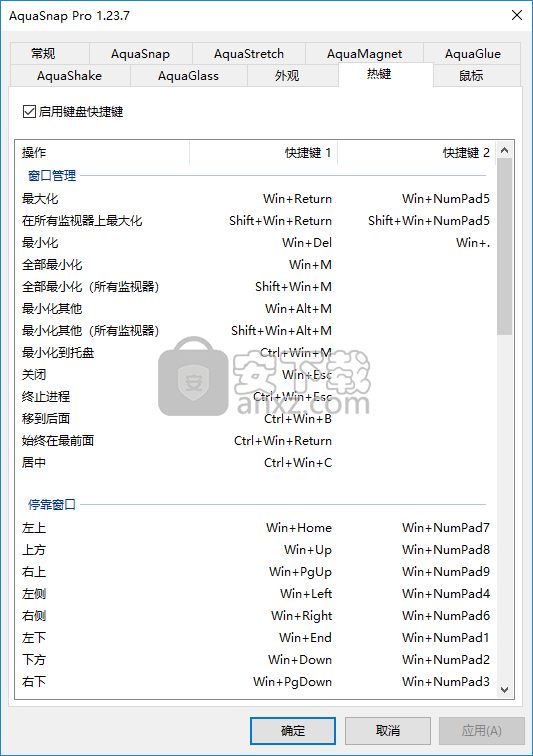The width and height of the screenshot is (533, 756).
Task: Select the 全部最小化 row
Action: pos(256,265)
